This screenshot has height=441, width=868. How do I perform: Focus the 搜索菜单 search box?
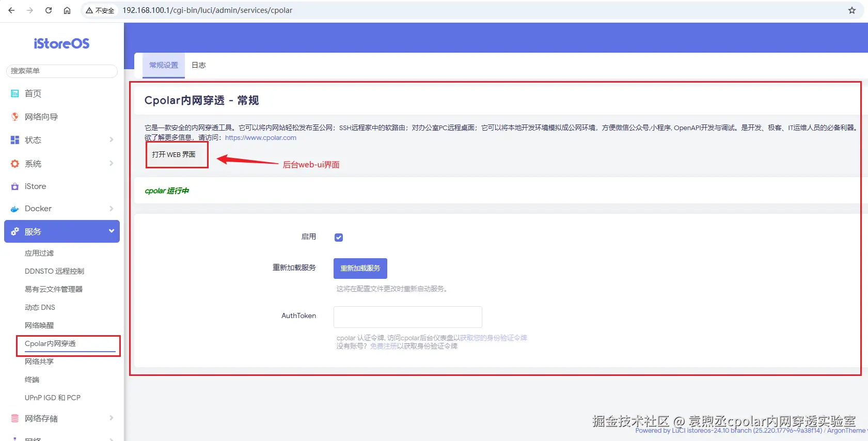point(62,71)
